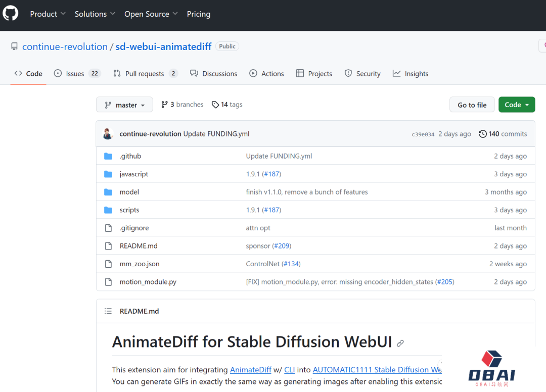Open the AnimateDiff link in README

(251, 370)
